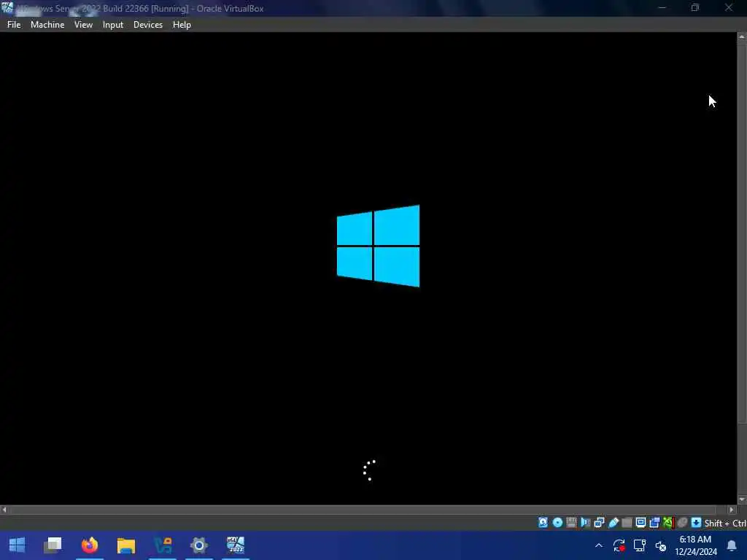This screenshot has height=560, width=747.
Task: Click the Shift + Ctrl host key label
Action: (x=725, y=523)
